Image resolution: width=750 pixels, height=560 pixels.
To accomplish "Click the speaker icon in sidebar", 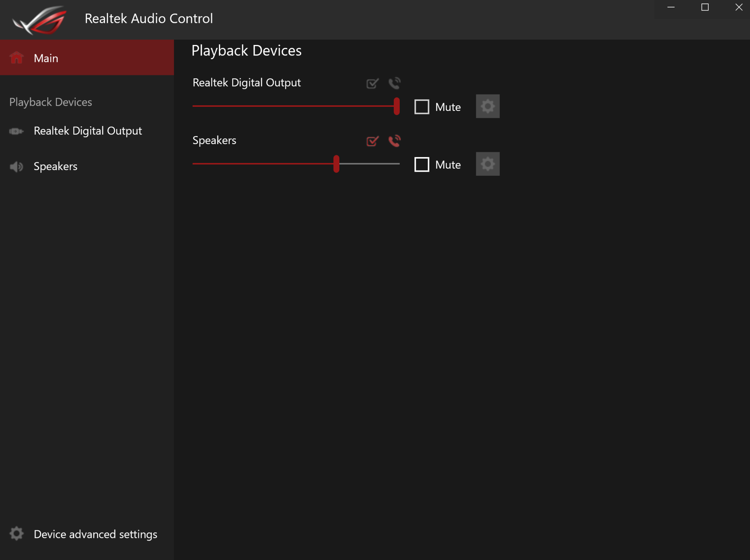I will point(16,166).
